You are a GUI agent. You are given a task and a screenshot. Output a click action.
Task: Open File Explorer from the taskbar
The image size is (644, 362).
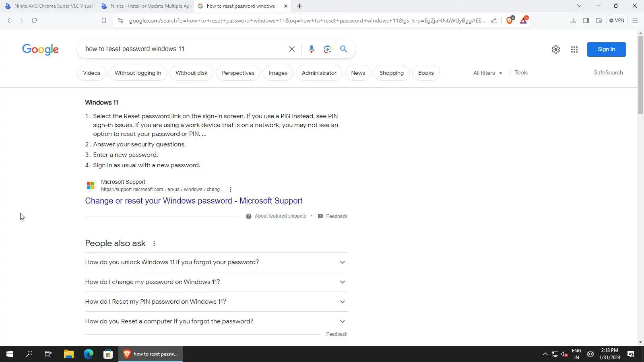tap(69, 354)
